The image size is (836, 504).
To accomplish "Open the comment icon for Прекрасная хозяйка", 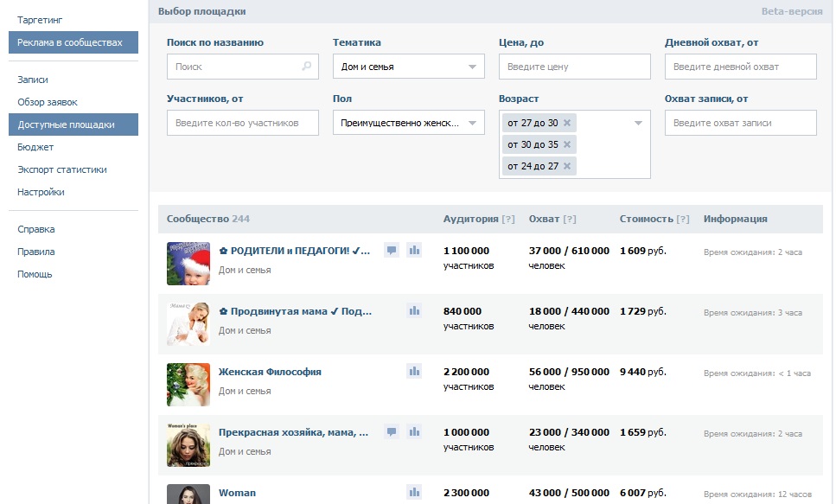I will pos(392,431).
